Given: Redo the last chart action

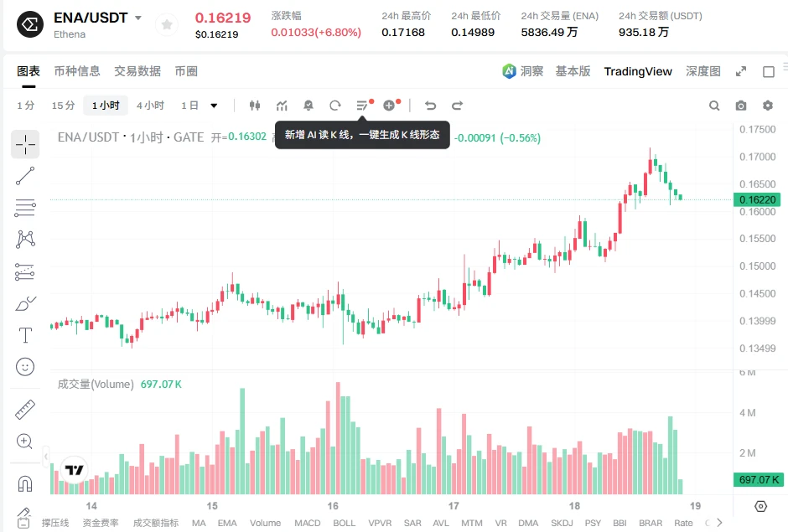Looking at the screenshot, I should (x=457, y=106).
